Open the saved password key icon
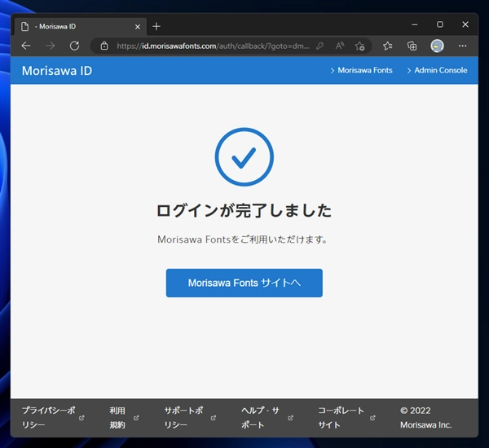 (x=319, y=46)
